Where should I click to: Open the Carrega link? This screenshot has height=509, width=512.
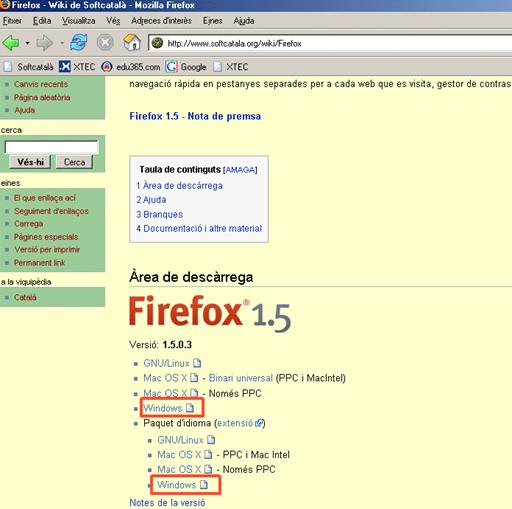[28, 224]
